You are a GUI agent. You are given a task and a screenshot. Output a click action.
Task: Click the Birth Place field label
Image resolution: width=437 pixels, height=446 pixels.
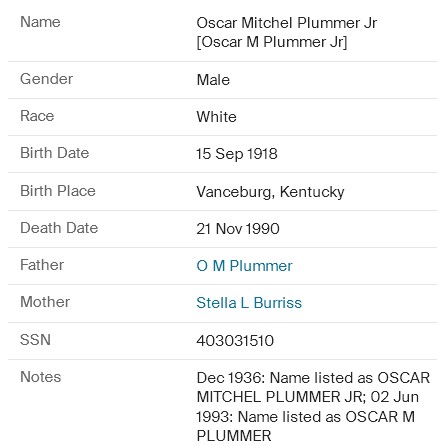[x=58, y=191]
